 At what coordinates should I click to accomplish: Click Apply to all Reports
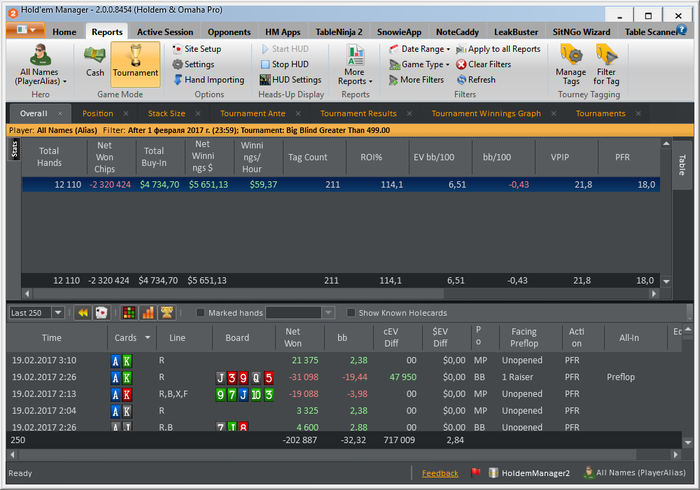coord(498,49)
